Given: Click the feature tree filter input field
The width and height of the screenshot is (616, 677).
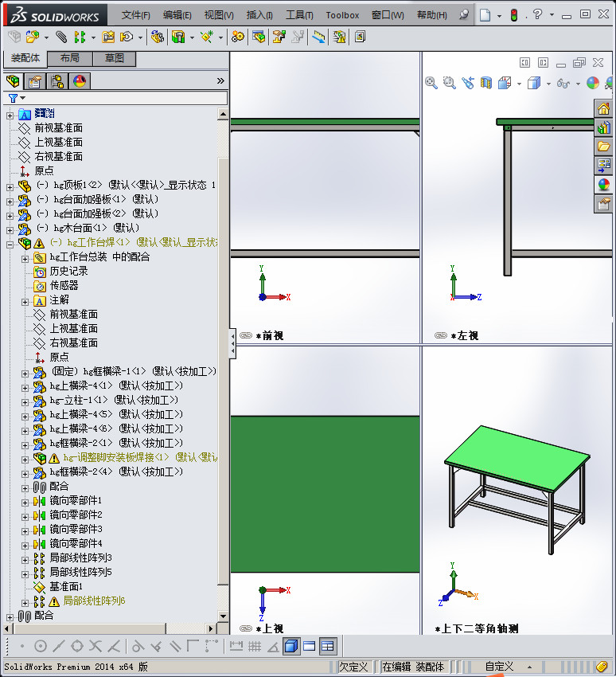Looking at the screenshot, I should [x=127, y=98].
